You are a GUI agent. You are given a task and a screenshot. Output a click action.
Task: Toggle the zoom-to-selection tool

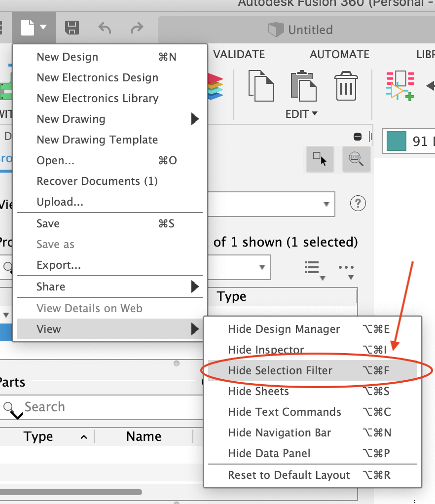[x=356, y=159]
